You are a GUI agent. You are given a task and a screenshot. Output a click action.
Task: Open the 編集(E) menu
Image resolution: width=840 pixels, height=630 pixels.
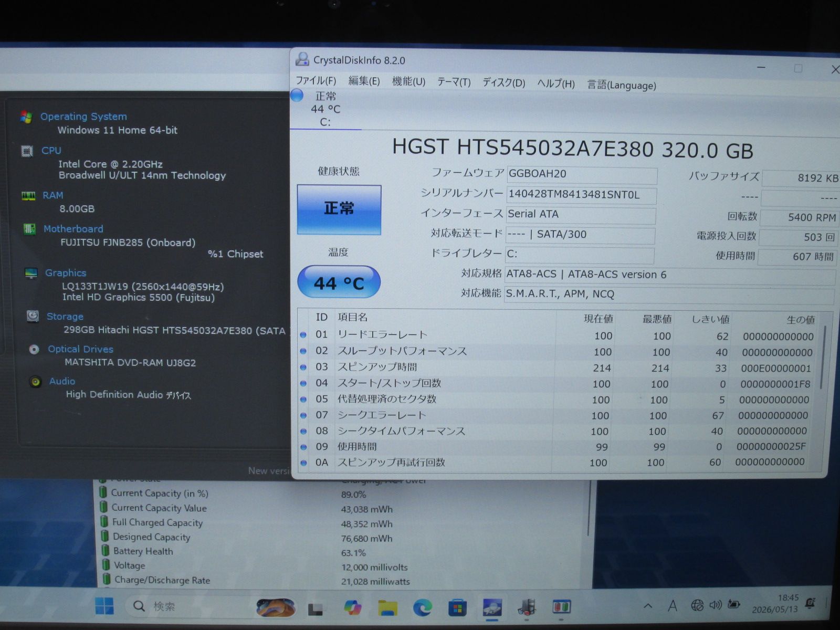(x=364, y=81)
